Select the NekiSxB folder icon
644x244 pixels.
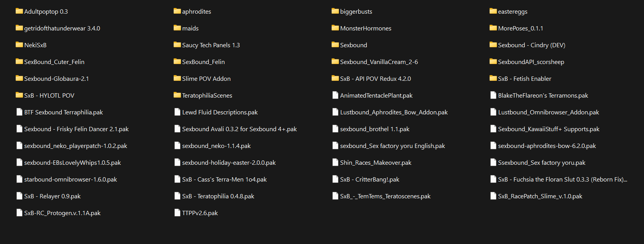[x=19, y=45]
